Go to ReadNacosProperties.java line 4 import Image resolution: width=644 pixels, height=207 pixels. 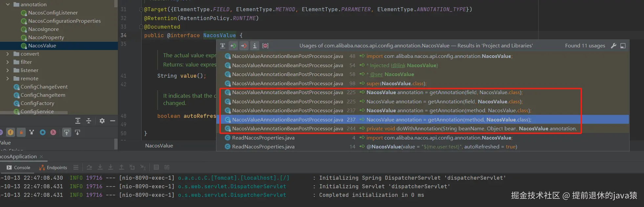pos(423,138)
